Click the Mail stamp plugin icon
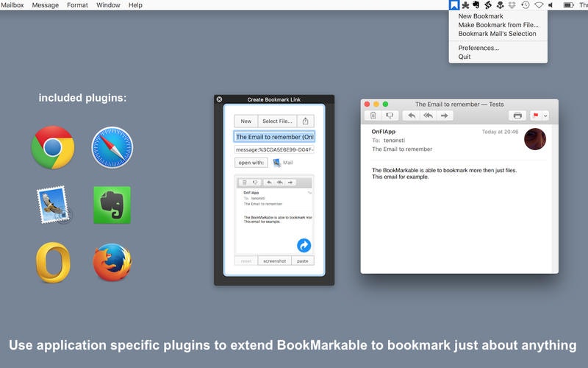Image resolution: width=588 pixels, height=368 pixels. [54, 205]
